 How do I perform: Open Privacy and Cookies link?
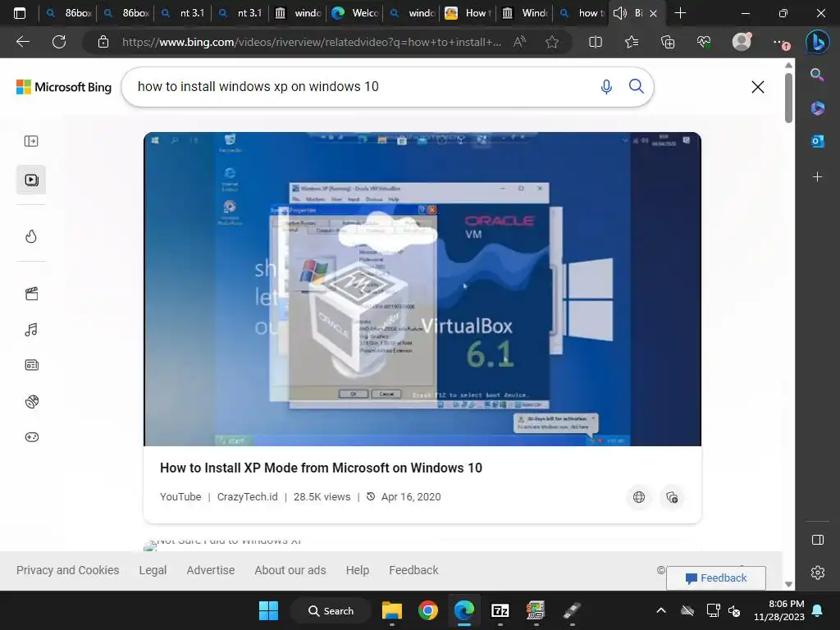pyautogui.click(x=67, y=570)
